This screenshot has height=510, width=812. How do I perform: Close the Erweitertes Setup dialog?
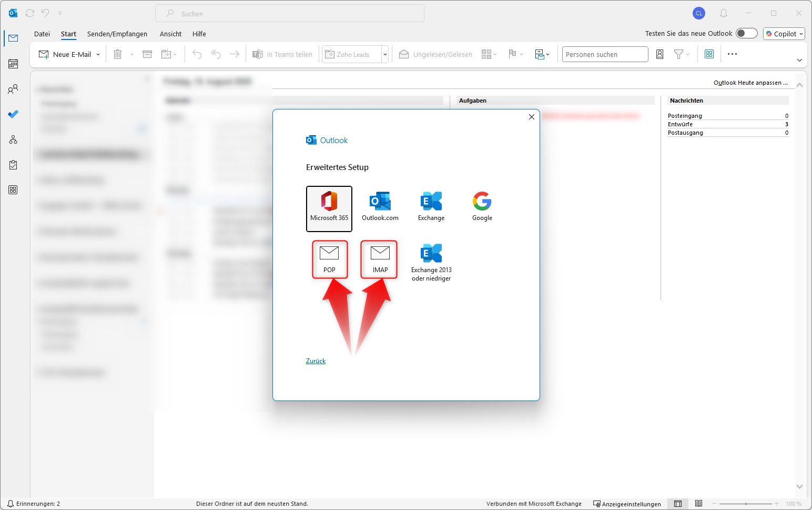[x=531, y=117]
